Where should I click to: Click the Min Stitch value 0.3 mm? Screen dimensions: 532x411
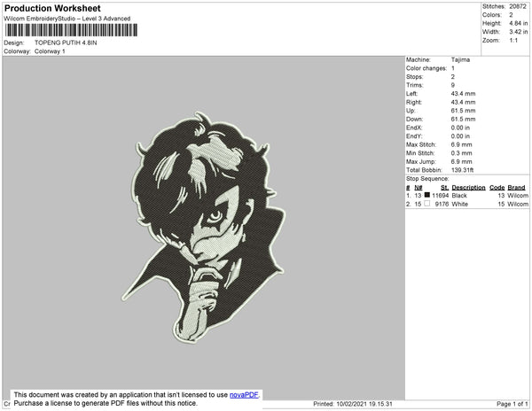click(x=461, y=153)
